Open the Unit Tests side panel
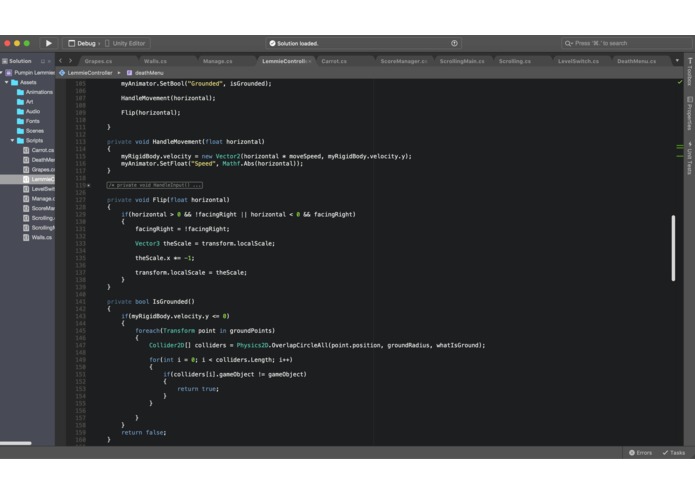Viewport: 695px width, 494px height. pos(690,158)
